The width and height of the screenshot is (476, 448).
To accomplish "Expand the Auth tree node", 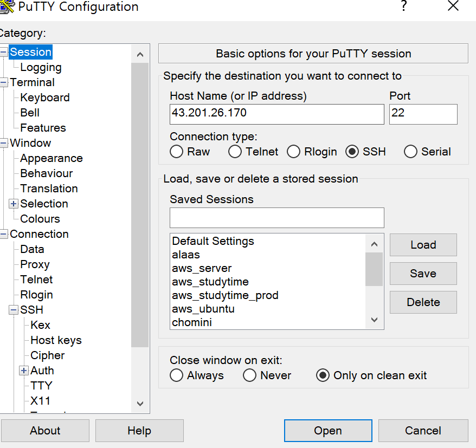I will (x=24, y=371).
